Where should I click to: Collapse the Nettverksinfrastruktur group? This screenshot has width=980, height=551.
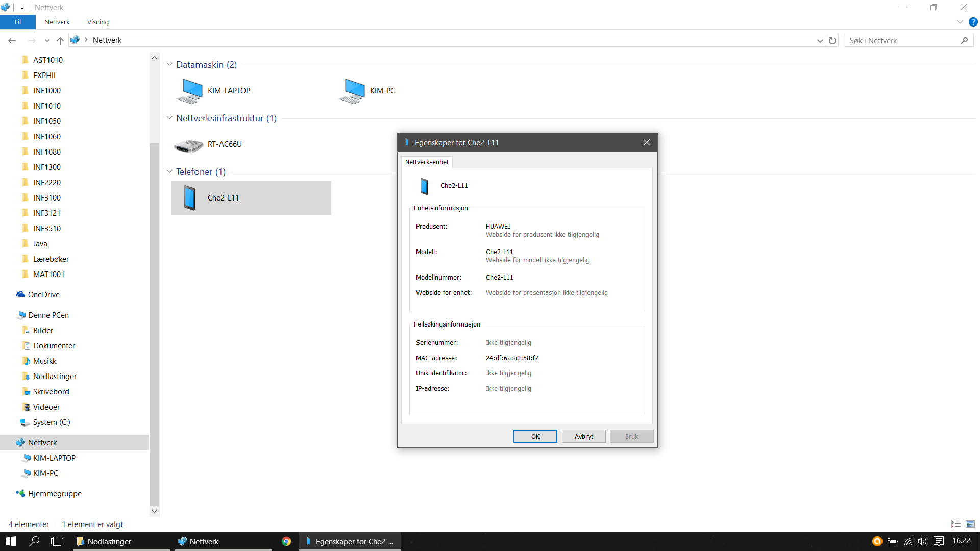tap(169, 118)
